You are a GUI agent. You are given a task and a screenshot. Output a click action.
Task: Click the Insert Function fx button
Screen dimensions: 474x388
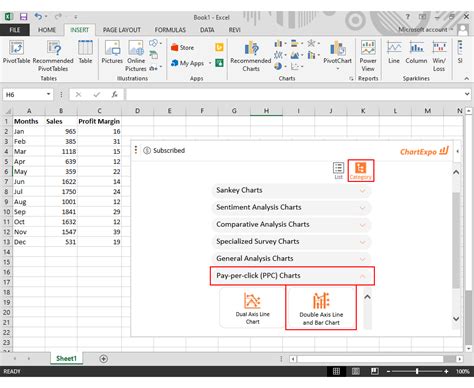tap(115, 95)
